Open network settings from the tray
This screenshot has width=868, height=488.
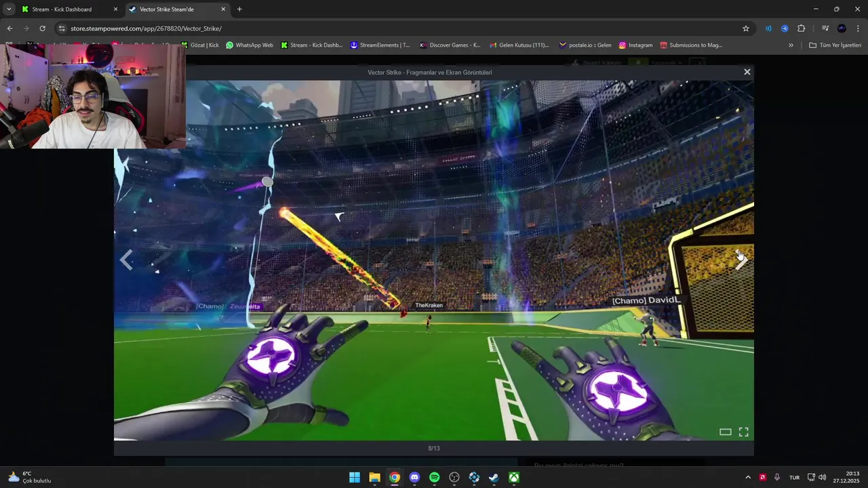[x=811, y=477]
